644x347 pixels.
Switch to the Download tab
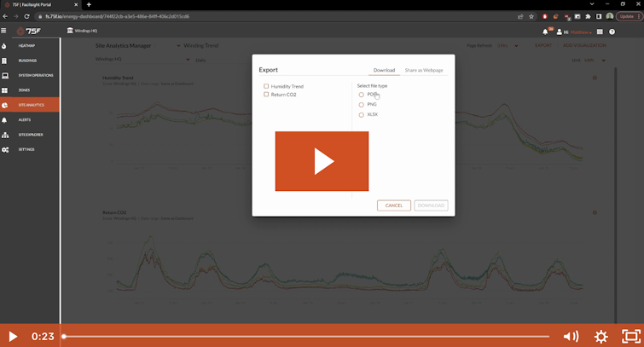tap(384, 70)
